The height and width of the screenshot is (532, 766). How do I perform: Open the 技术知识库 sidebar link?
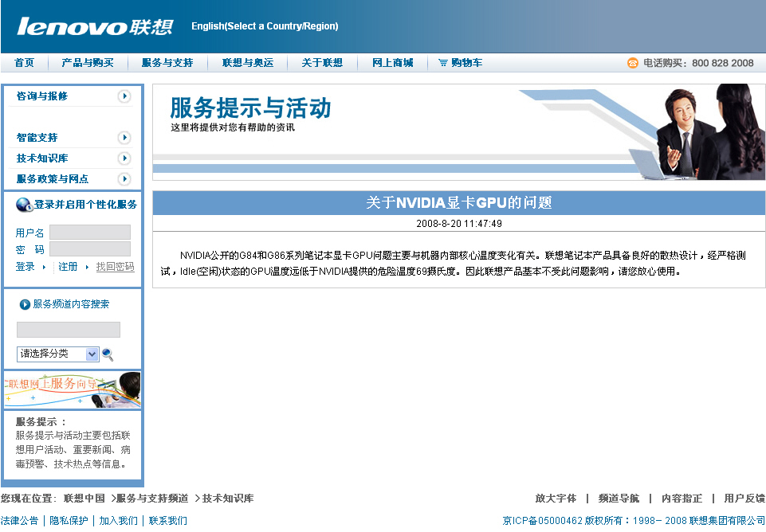click(42, 158)
